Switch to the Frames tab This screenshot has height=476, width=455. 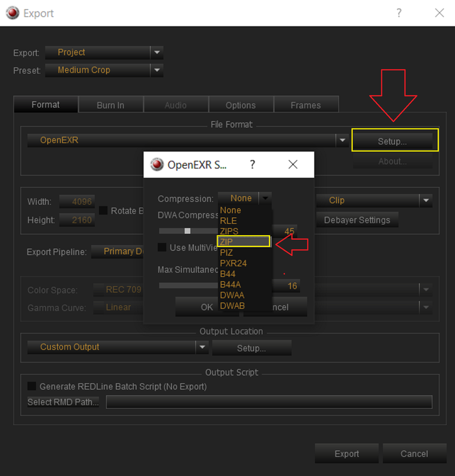[x=306, y=105]
